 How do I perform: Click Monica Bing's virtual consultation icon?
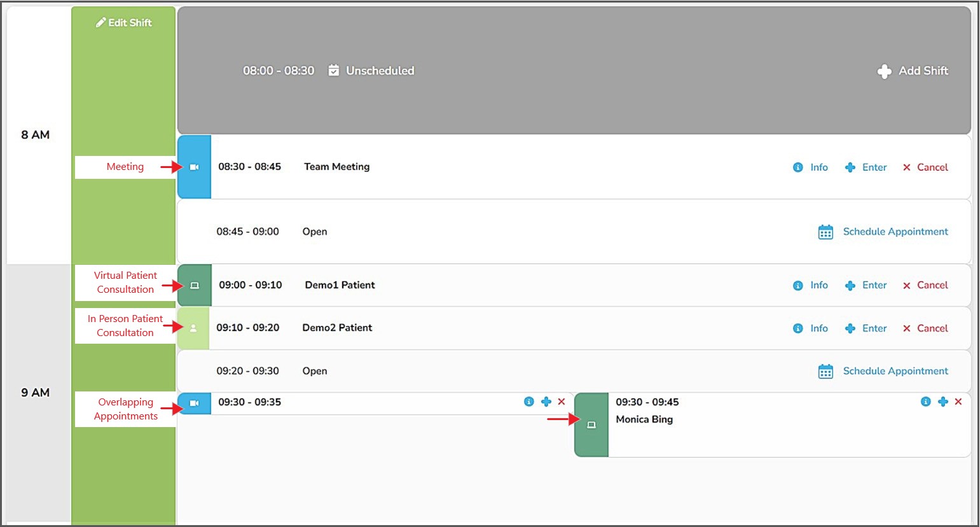click(591, 425)
